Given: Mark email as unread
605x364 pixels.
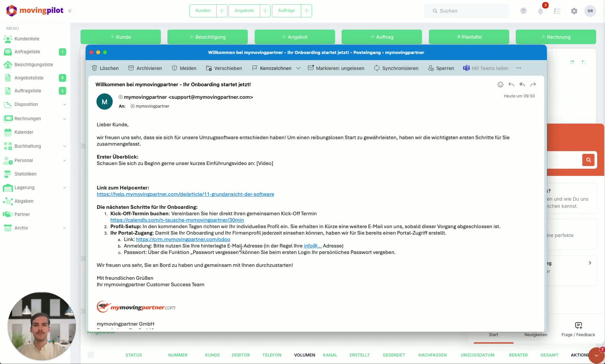Looking at the screenshot, I should pos(336,68).
